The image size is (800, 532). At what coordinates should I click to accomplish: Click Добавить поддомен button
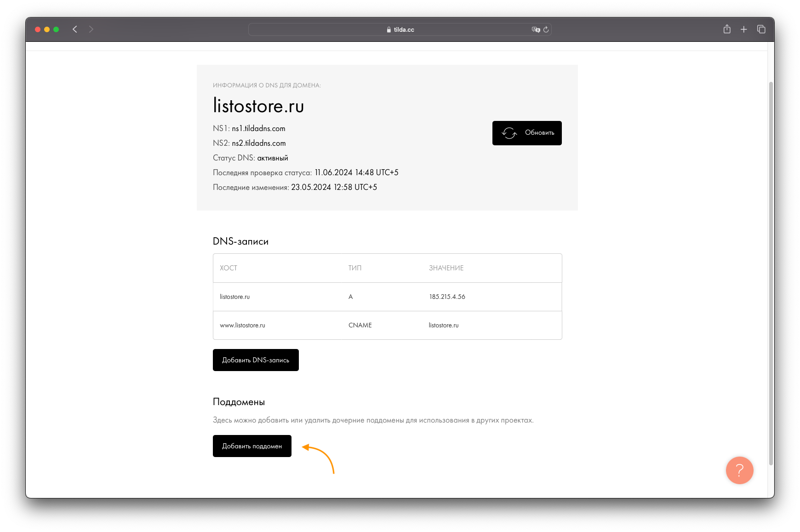tap(252, 446)
